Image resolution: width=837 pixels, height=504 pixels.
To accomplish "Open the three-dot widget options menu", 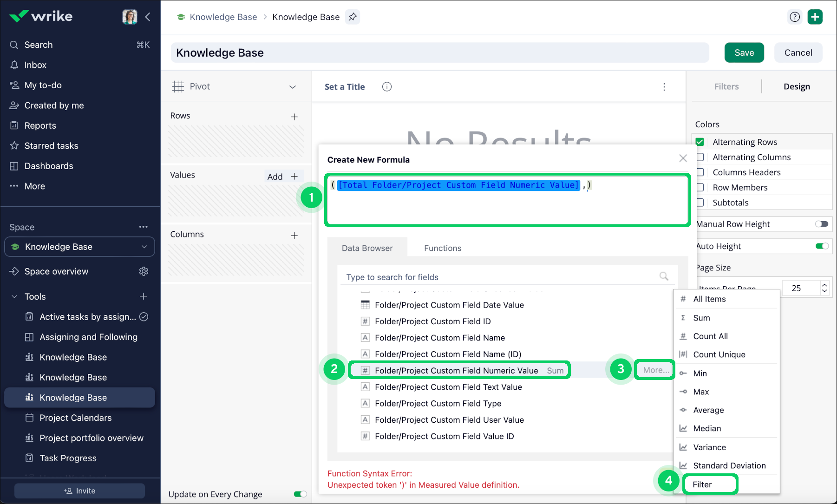I will [664, 87].
